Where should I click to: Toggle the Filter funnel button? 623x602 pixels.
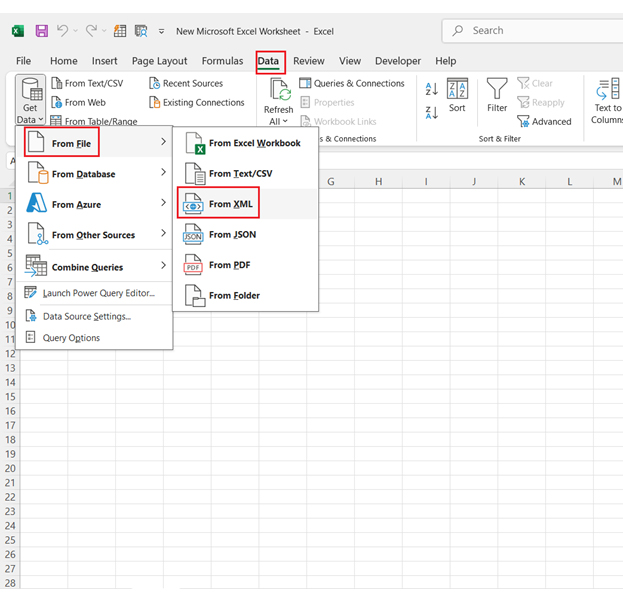(x=497, y=95)
